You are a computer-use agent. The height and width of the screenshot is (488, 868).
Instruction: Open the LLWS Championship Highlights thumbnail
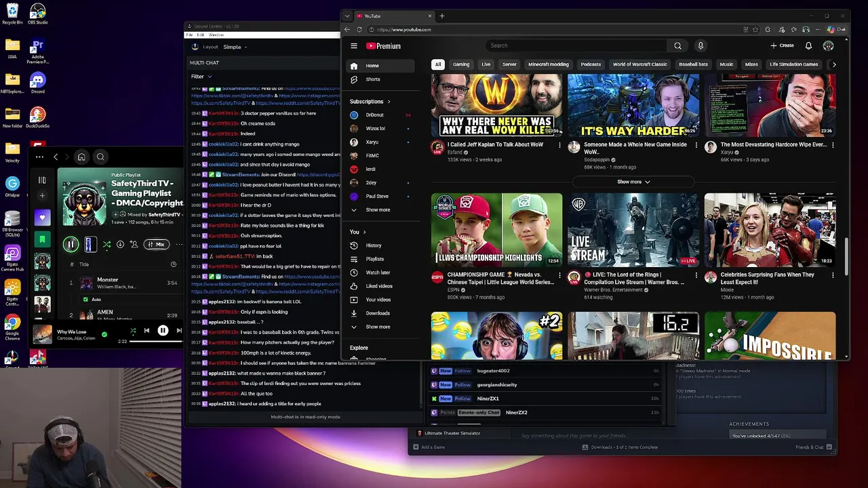(x=496, y=230)
